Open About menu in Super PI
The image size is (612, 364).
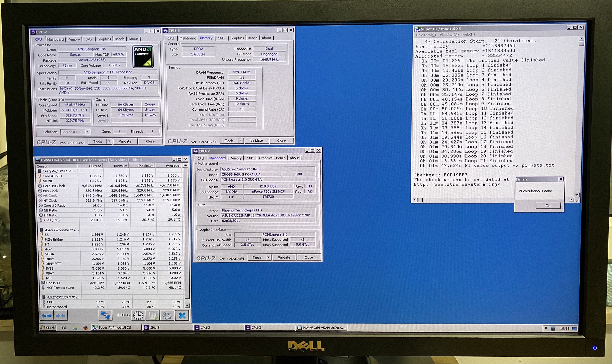pyautogui.click(x=449, y=35)
